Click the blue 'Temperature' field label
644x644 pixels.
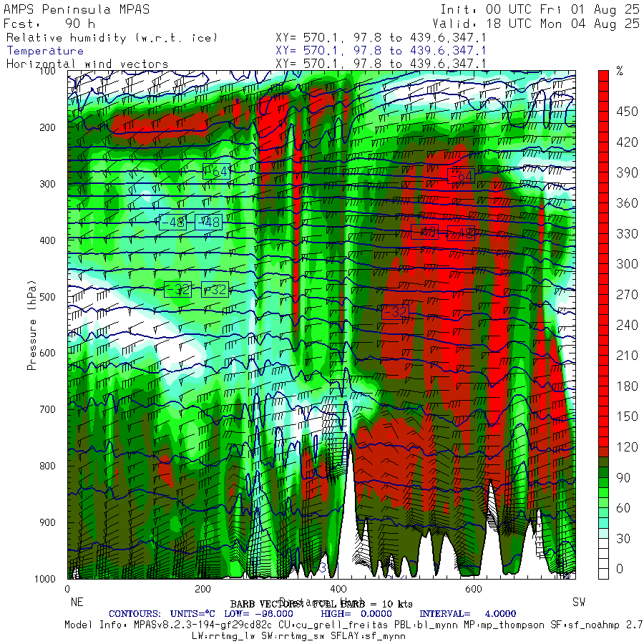tap(45, 51)
